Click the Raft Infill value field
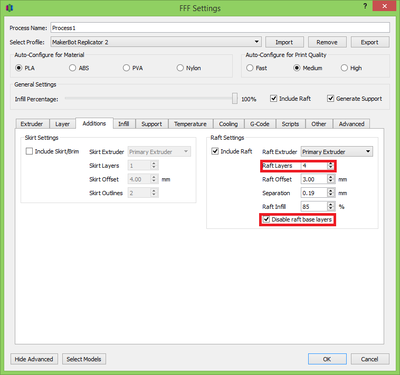The height and width of the screenshot is (375, 400). (314, 207)
